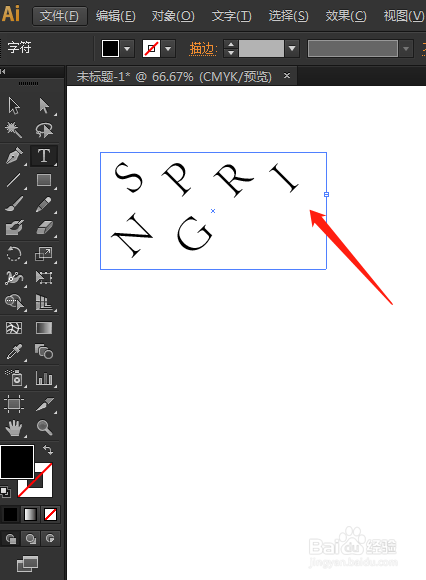Open the 对象(O) menu
426x580 pixels.
173,16
